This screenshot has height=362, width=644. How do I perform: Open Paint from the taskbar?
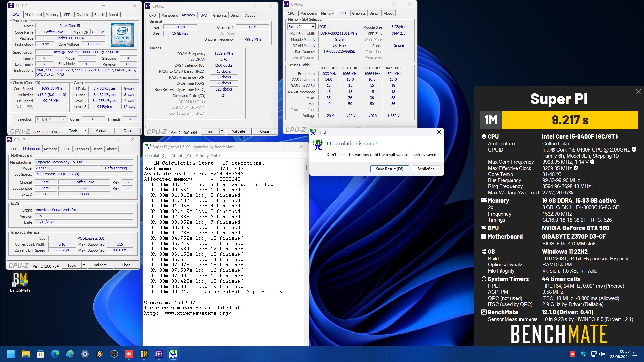(x=70, y=354)
